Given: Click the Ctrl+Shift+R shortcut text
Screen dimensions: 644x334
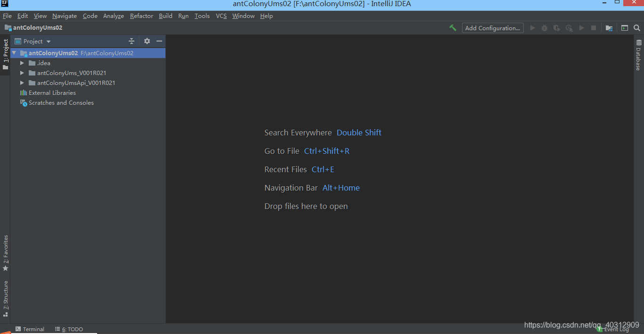Looking at the screenshot, I should coord(327,151).
